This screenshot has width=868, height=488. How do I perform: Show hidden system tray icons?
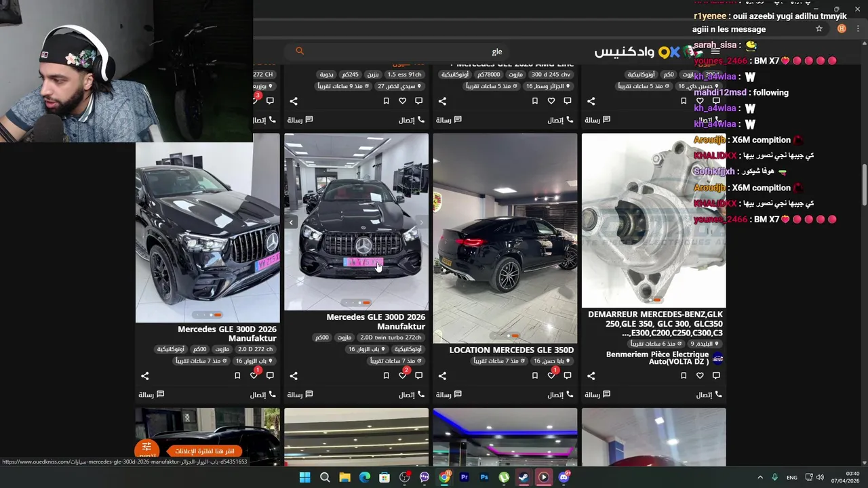pyautogui.click(x=760, y=477)
